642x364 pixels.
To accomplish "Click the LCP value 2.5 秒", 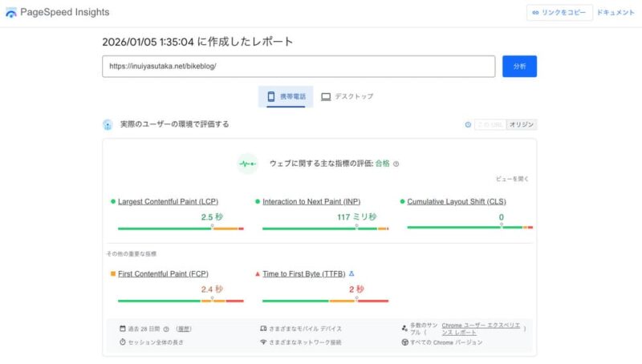I will pos(212,216).
